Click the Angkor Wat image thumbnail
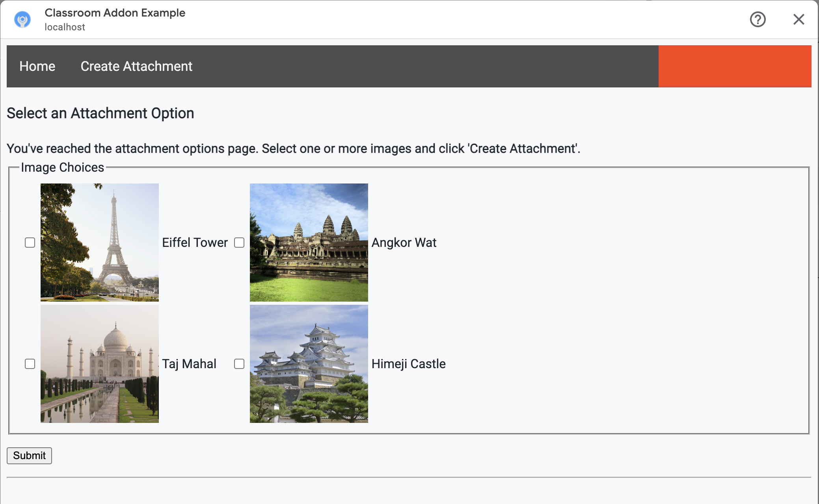Screen dimensions: 819x504 pyautogui.click(x=309, y=242)
